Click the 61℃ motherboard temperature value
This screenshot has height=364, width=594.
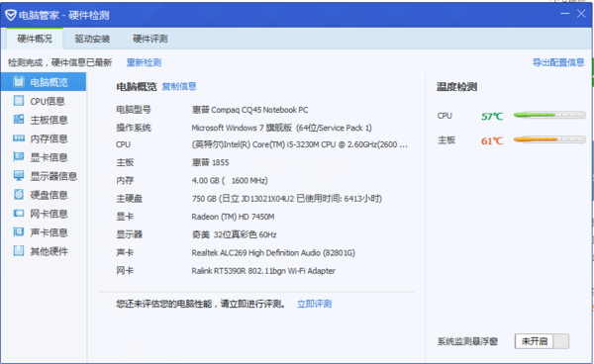tap(492, 140)
